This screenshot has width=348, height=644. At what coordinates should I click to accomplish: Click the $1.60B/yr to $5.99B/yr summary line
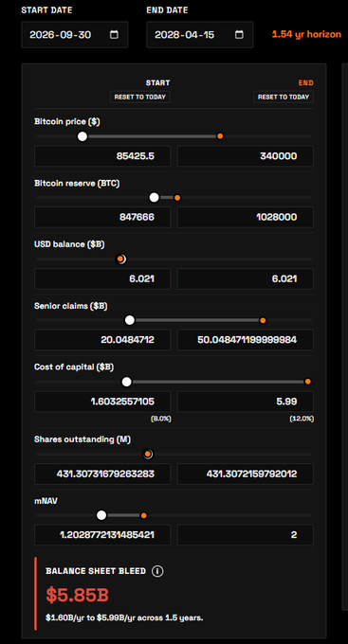124,617
